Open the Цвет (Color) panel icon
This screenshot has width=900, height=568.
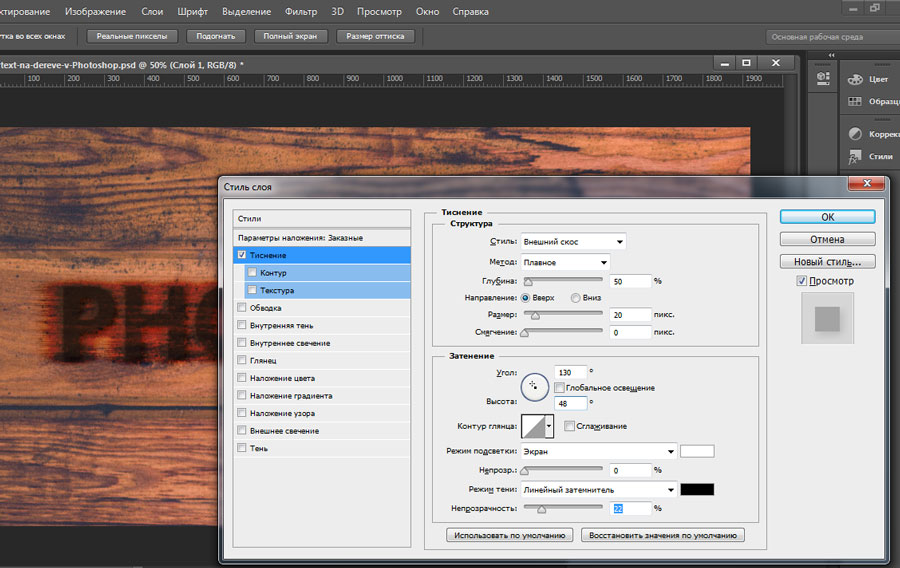[x=855, y=79]
